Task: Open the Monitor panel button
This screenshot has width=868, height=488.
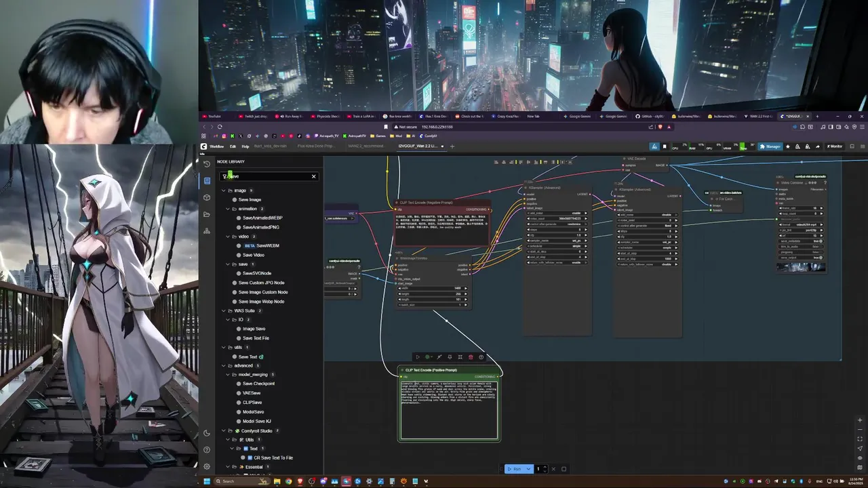Action: coord(834,146)
